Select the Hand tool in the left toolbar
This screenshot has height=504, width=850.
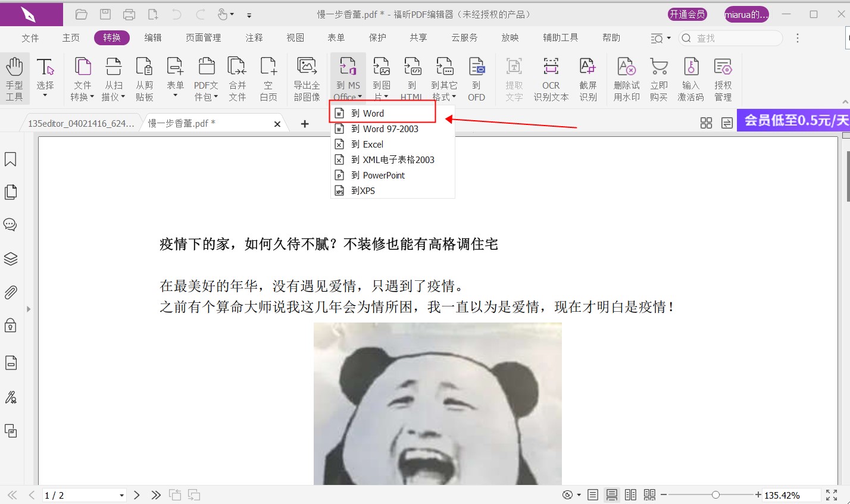pyautogui.click(x=15, y=77)
